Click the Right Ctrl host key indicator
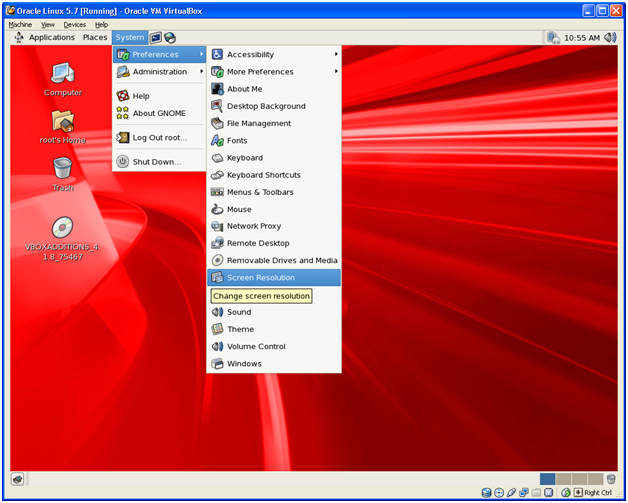628x503 pixels. pos(593,493)
